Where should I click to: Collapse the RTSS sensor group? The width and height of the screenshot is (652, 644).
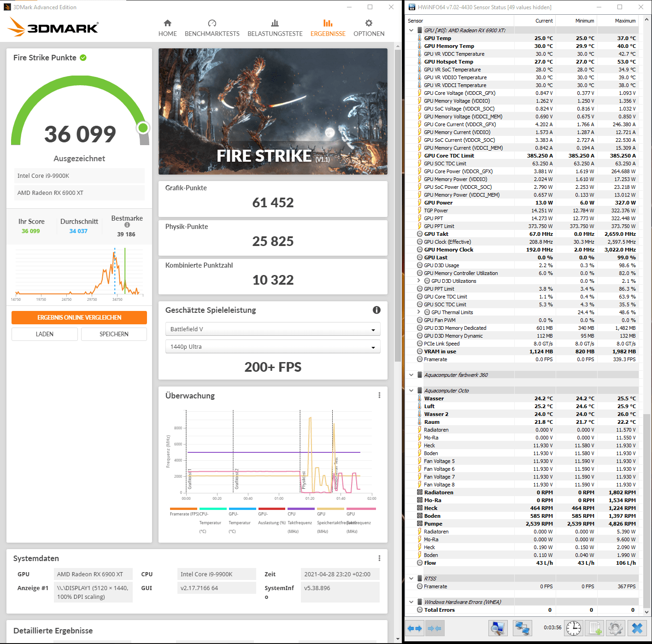tap(411, 579)
